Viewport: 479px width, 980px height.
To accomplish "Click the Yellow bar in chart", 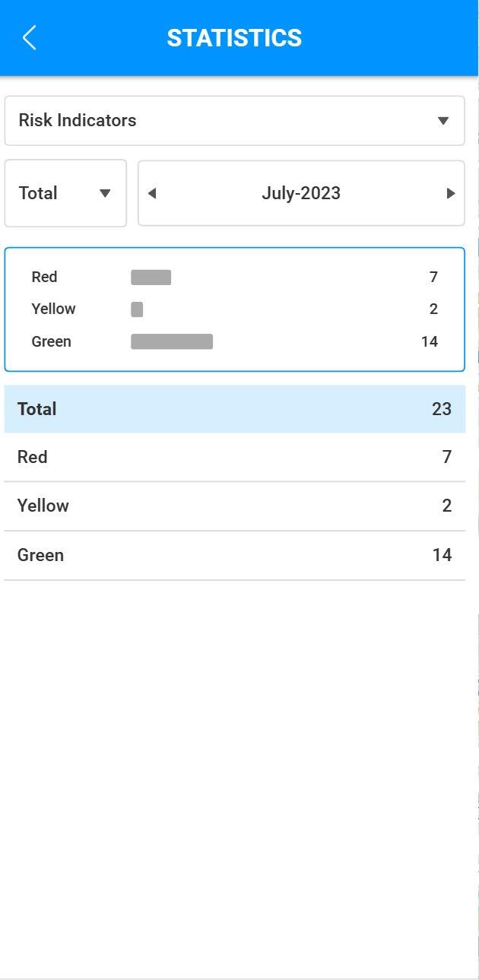I will (137, 309).
